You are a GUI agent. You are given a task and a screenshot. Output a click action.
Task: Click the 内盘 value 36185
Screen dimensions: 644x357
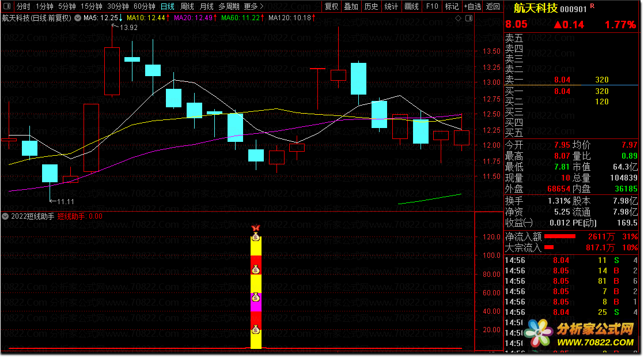tap(626, 189)
